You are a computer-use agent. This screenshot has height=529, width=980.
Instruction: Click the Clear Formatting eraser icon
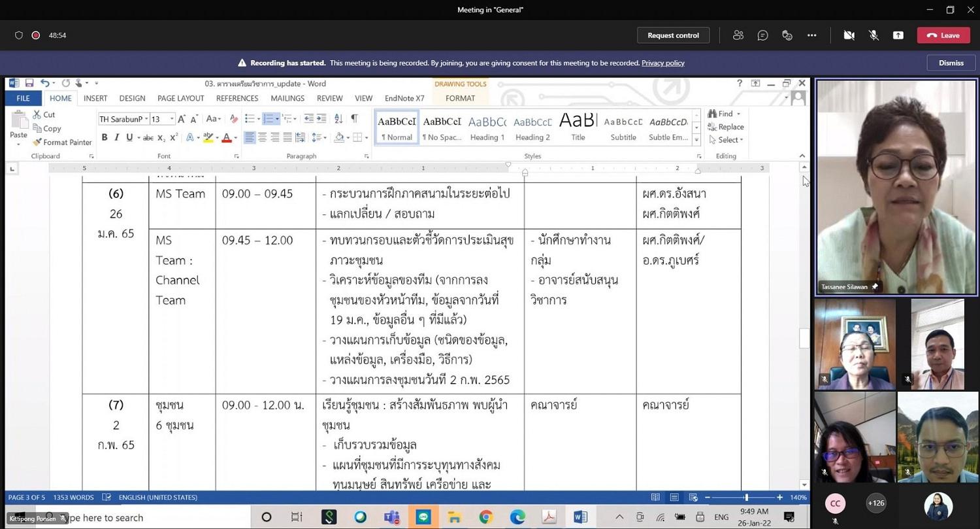[234, 119]
